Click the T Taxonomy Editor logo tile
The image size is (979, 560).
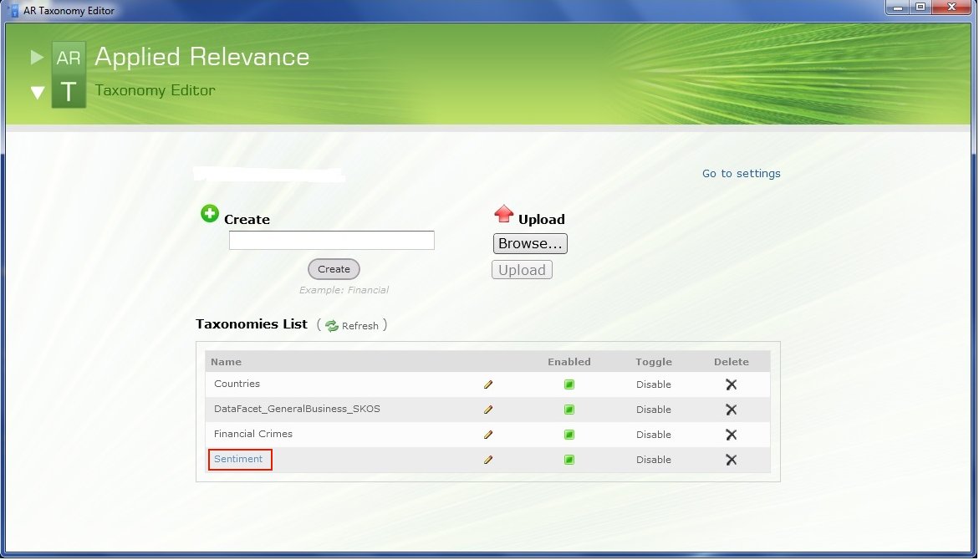69,92
